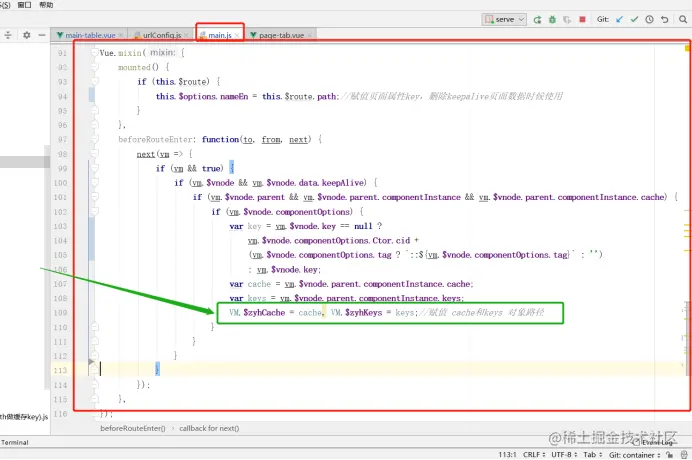Screen dimensions: 692x460
Task: Click 'this.$options.nameEn' on line 94
Action: tap(202, 96)
